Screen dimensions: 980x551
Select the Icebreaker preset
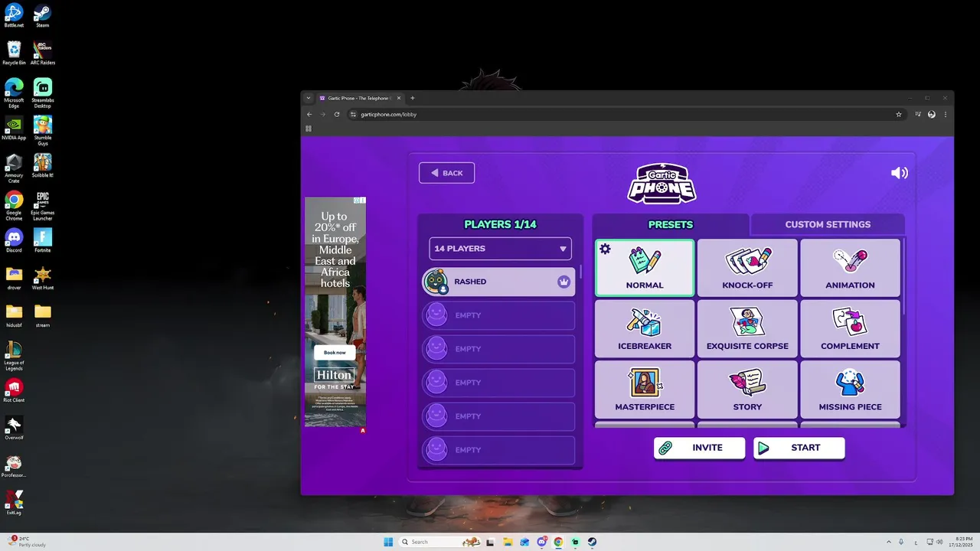point(645,328)
